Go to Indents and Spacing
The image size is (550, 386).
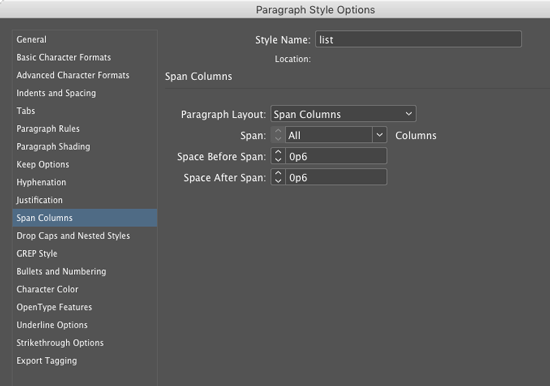tap(85, 93)
